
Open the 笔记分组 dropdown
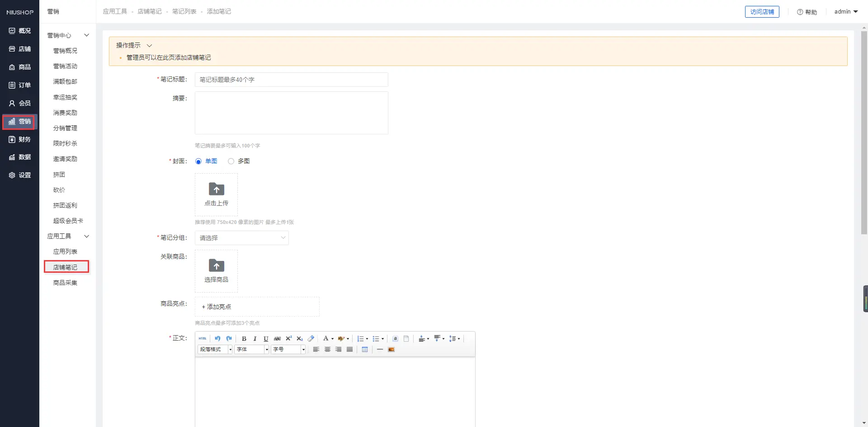click(242, 238)
